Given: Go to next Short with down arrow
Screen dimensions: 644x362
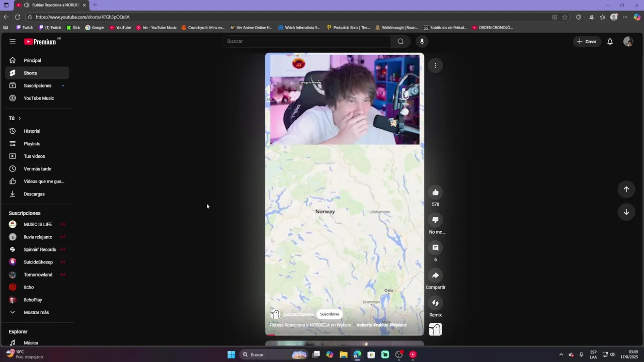Looking at the screenshot, I should click(626, 212).
